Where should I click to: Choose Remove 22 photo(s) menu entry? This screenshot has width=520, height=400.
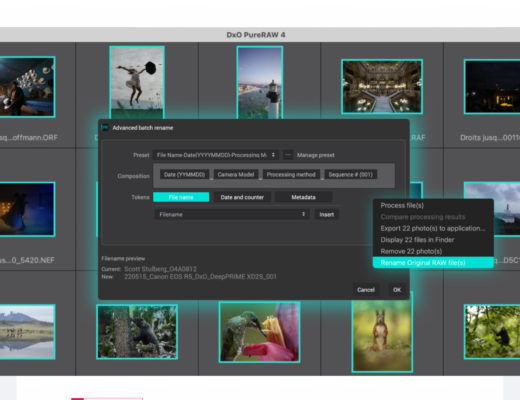(x=433, y=251)
